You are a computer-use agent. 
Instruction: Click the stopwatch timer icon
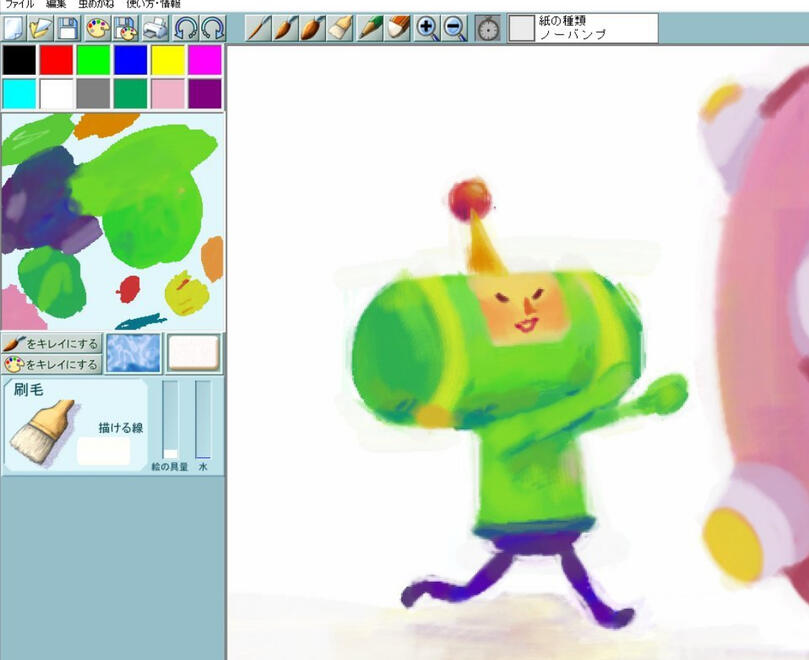(488, 28)
